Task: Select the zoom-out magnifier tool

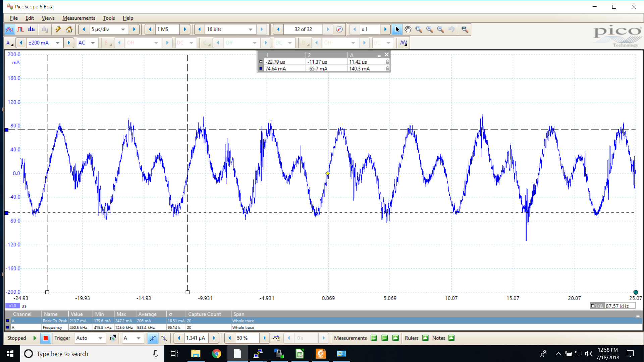Action: pyautogui.click(x=441, y=29)
